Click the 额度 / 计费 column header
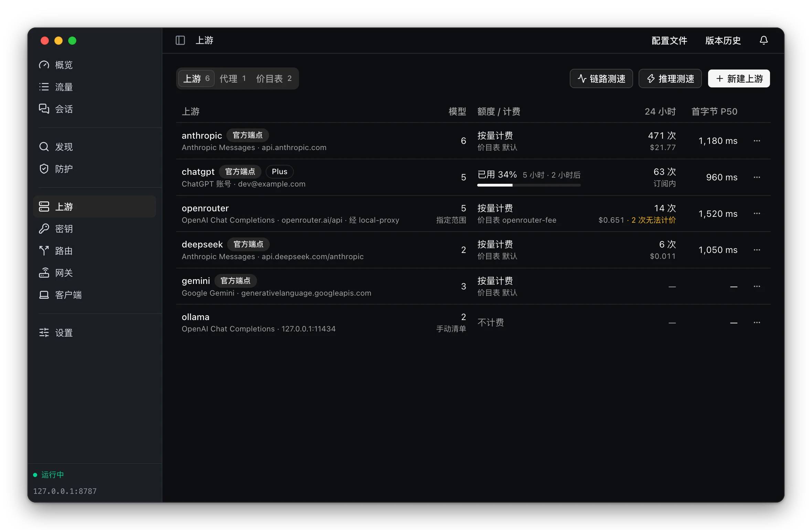 [499, 112]
